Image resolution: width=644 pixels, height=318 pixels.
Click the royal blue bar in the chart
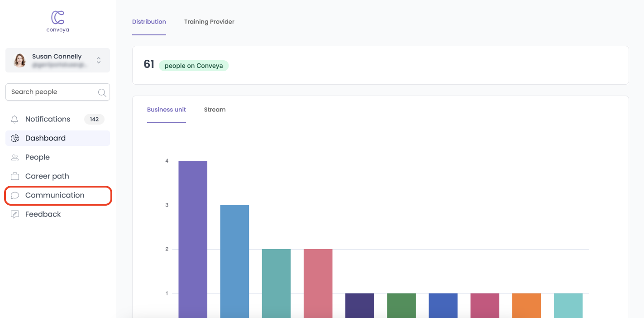tap(443, 305)
